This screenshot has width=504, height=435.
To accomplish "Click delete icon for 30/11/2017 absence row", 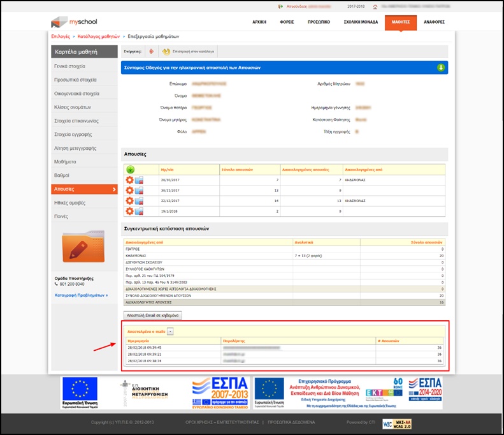I will click(x=139, y=190).
